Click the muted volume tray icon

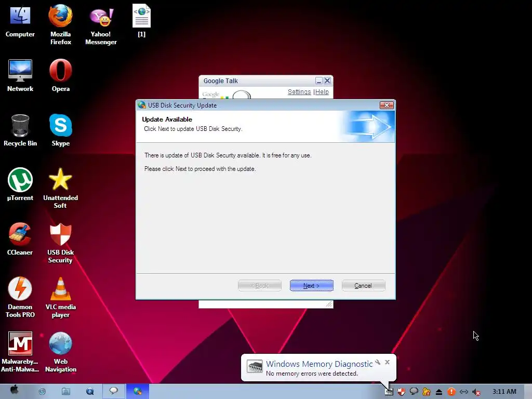tap(476, 392)
